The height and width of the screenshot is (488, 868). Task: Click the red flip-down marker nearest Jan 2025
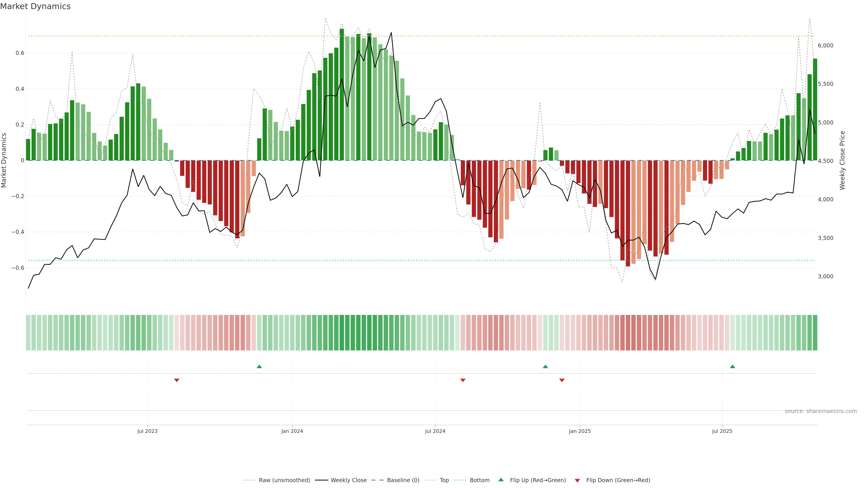[x=562, y=380]
